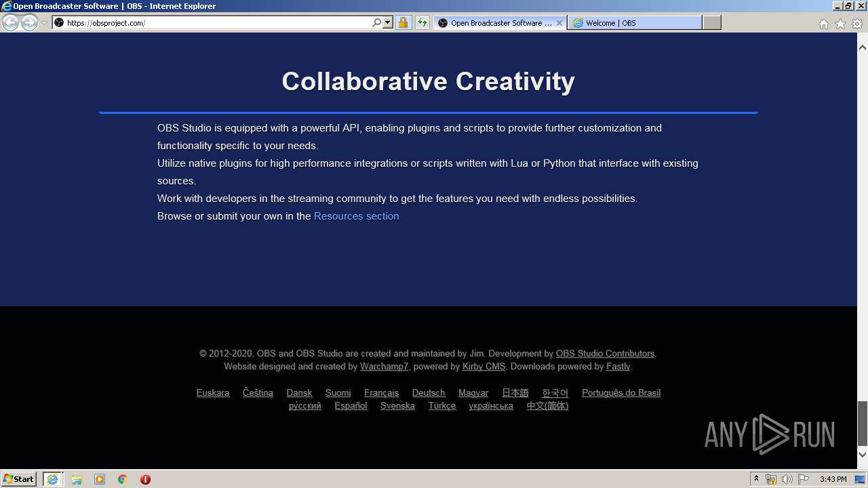This screenshot has height=488, width=868.
Task: Switch language to Türkçe
Action: pyautogui.click(x=442, y=406)
